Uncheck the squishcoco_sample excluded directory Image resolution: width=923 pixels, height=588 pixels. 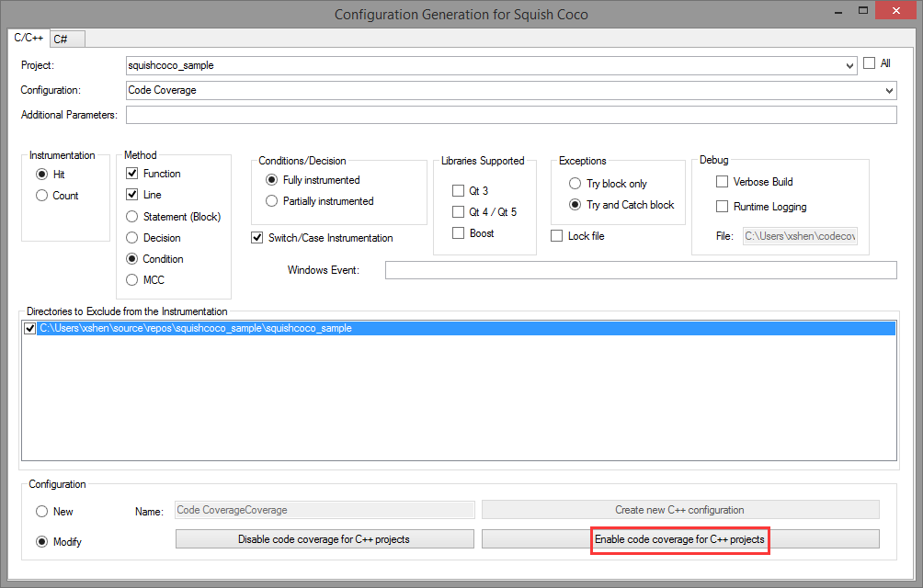(30, 328)
